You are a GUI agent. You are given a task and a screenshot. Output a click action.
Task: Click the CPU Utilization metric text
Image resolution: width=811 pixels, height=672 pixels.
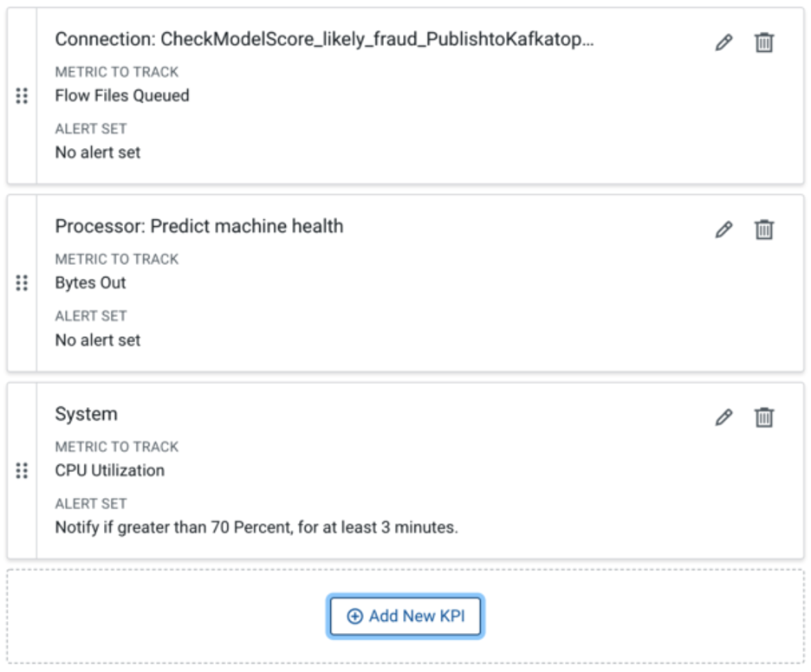(x=110, y=471)
